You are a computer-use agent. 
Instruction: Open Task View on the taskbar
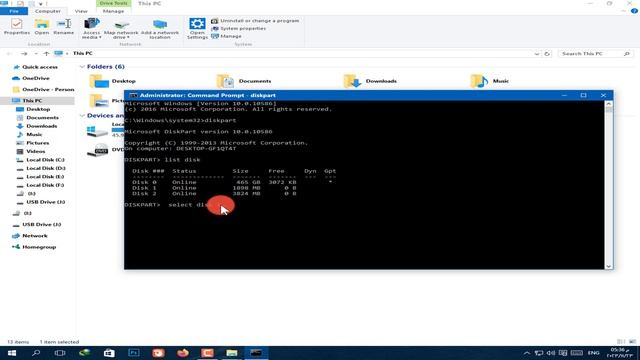coord(60,353)
